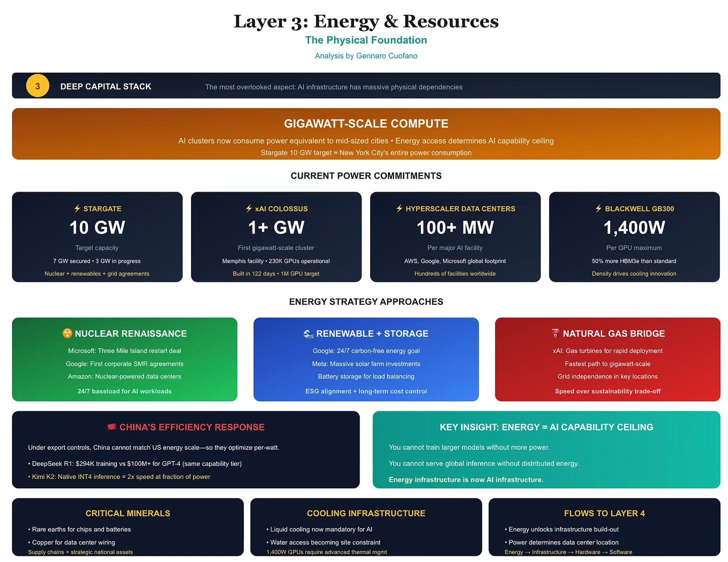This screenshot has height=562, width=728.
Task: Click 'Google: First corporate SMR agreements'
Action: tap(124, 364)
